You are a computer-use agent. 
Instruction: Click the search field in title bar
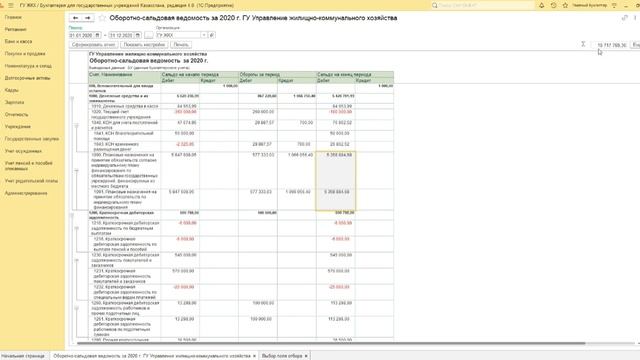point(482,5)
